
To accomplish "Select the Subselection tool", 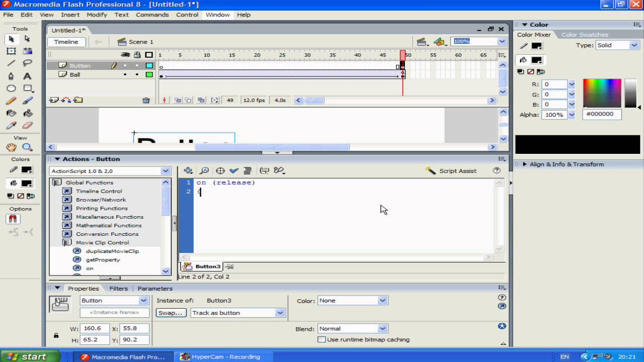I will (27, 39).
